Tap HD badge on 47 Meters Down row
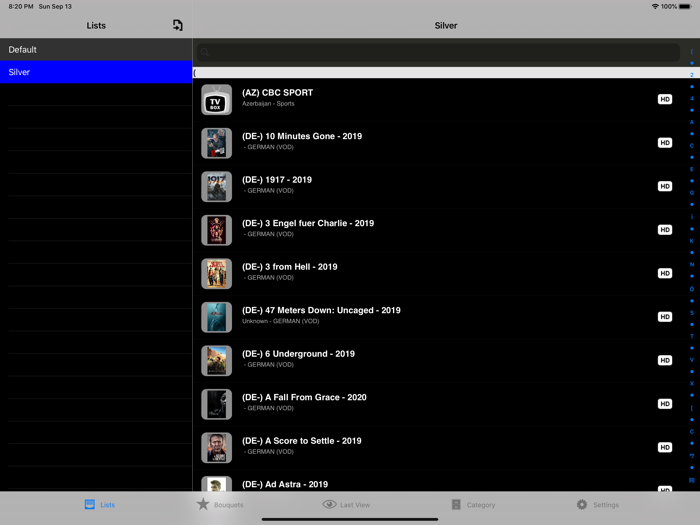This screenshot has height=525, width=700. point(665,317)
